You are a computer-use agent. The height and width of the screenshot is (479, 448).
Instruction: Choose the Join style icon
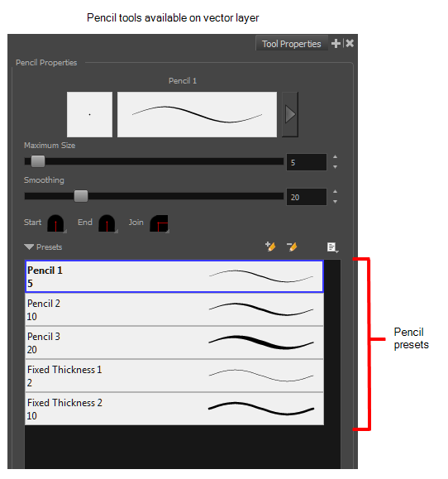click(x=159, y=223)
